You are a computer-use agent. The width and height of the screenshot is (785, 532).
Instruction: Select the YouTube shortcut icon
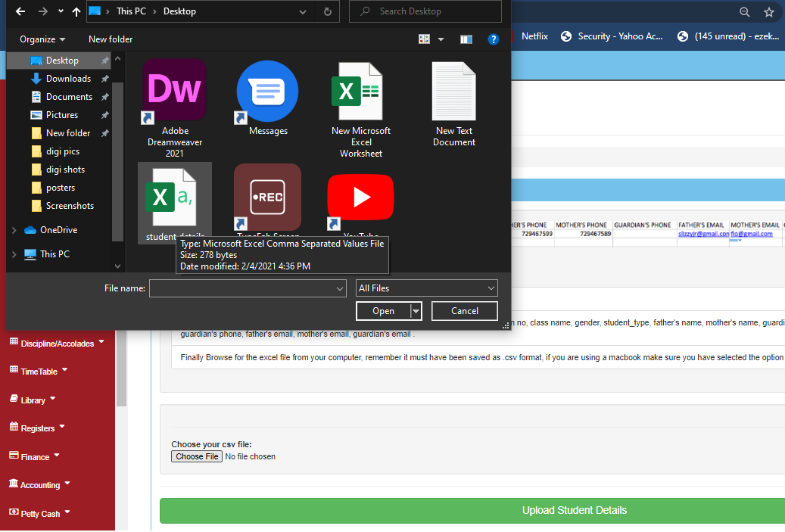point(360,198)
